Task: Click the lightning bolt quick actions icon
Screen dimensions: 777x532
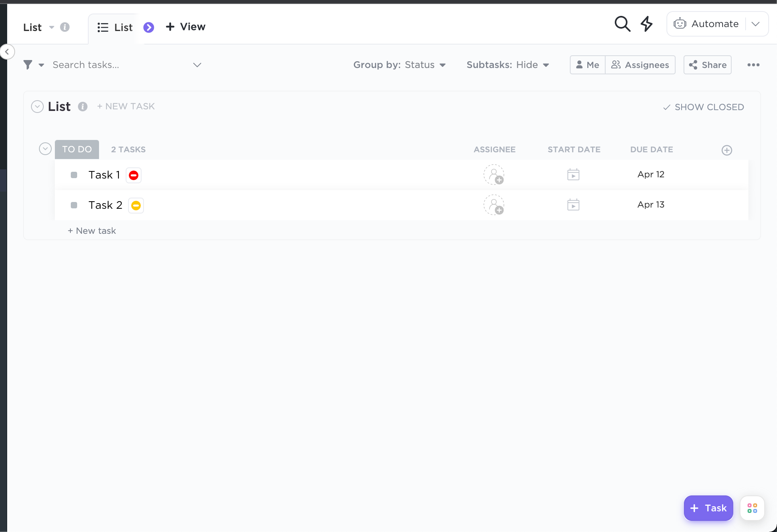Action: coord(647,24)
